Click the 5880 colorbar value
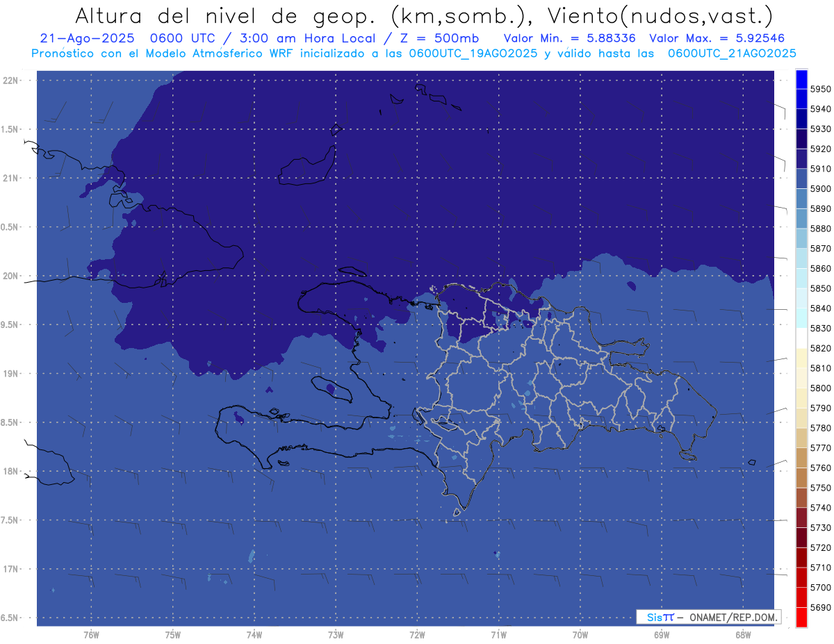Image resolution: width=834 pixels, height=644 pixels. coord(820,229)
